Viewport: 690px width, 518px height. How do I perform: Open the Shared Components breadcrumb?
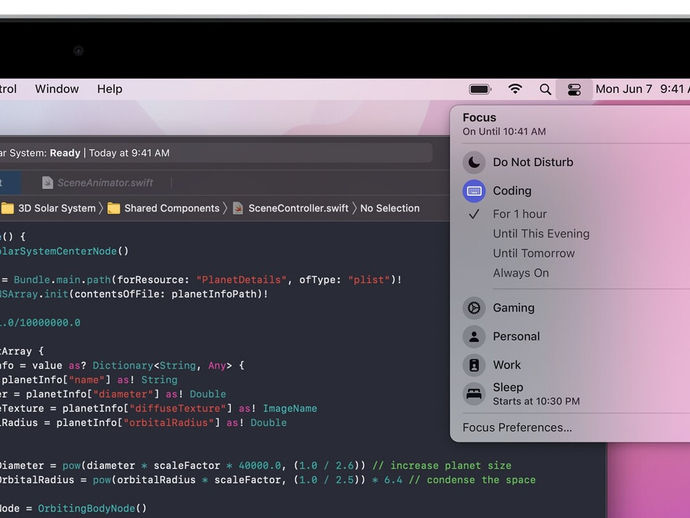[172, 208]
